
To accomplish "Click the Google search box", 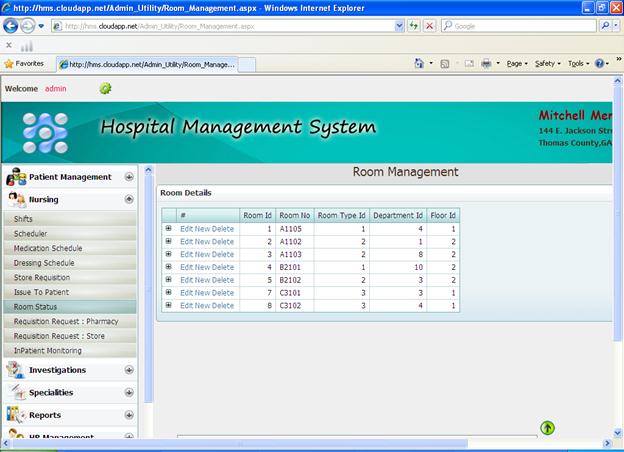I will click(x=520, y=26).
